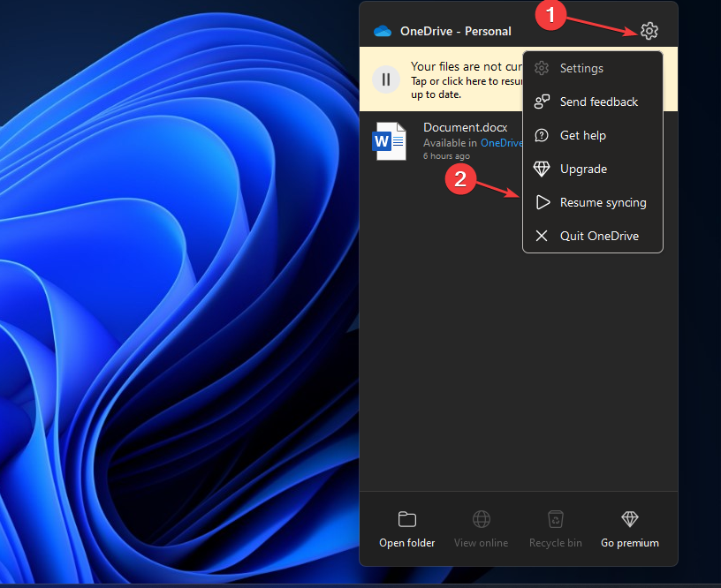Follow the blue OneDrive link under Document.docx
This screenshot has width=721, height=588.
coord(502,143)
